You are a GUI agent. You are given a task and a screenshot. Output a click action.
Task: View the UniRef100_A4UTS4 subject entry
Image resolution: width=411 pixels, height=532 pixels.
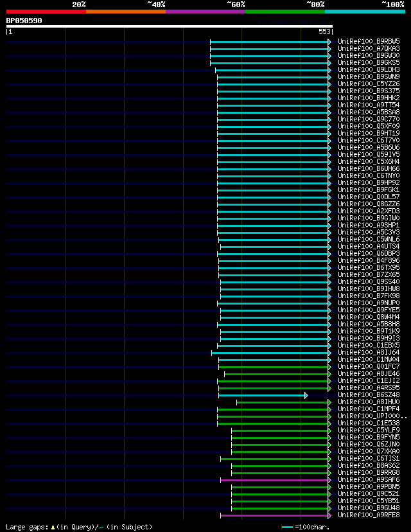point(369,246)
